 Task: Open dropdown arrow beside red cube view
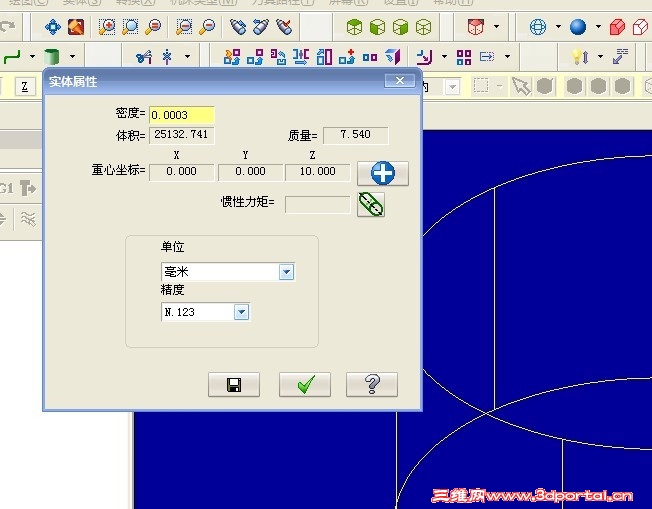[x=496, y=27]
